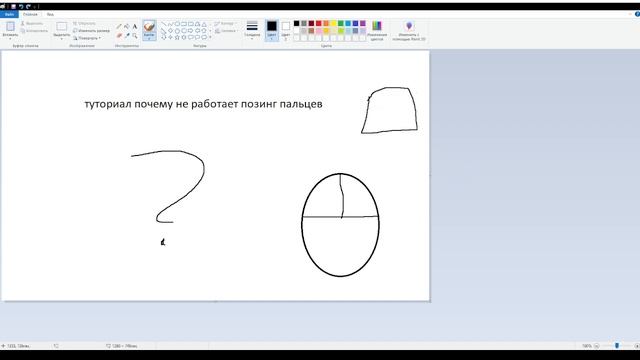Pick the brown color swatch in second row

[311, 31]
